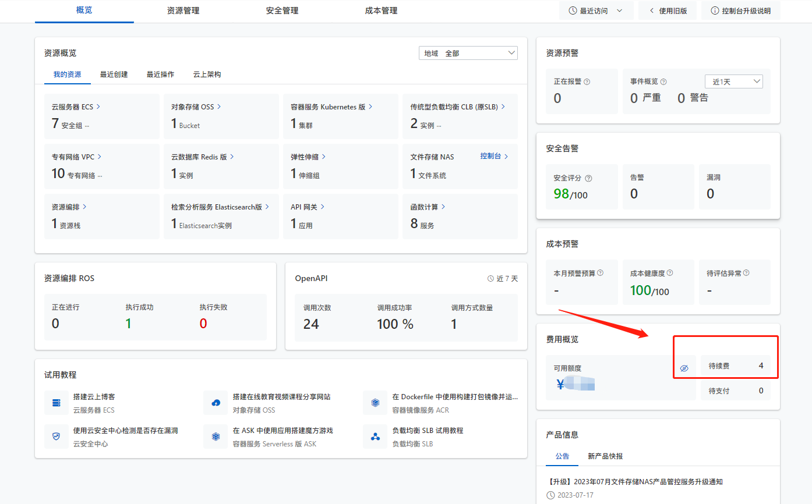Expand the 最近访问 dropdown arrow

tap(619, 11)
